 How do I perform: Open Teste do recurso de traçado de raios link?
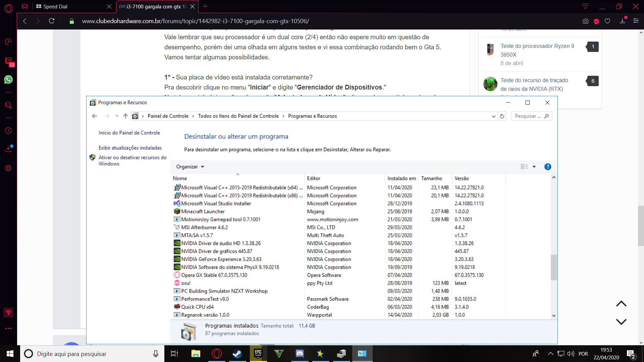coord(534,84)
